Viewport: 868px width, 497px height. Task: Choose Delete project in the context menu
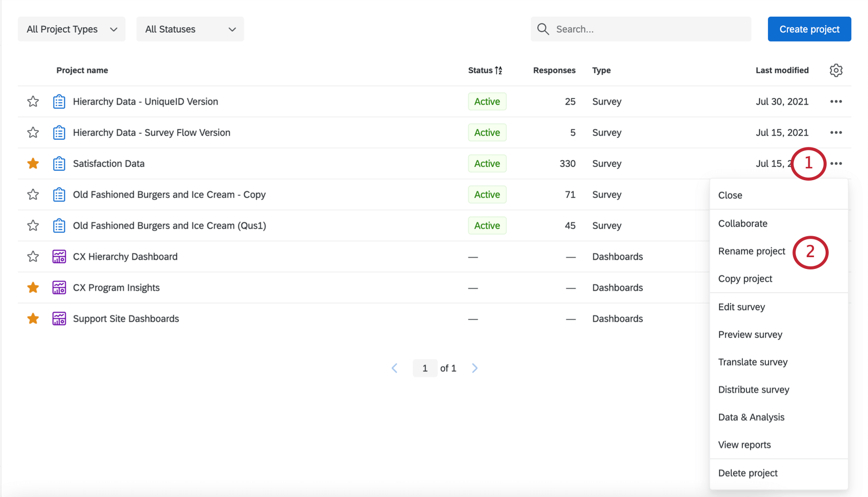click(x=748, y=473)
